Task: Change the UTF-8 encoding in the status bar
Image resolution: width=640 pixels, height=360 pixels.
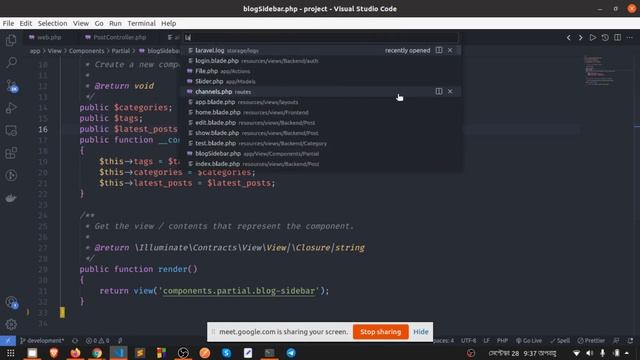Action: (x=469, y=340)
